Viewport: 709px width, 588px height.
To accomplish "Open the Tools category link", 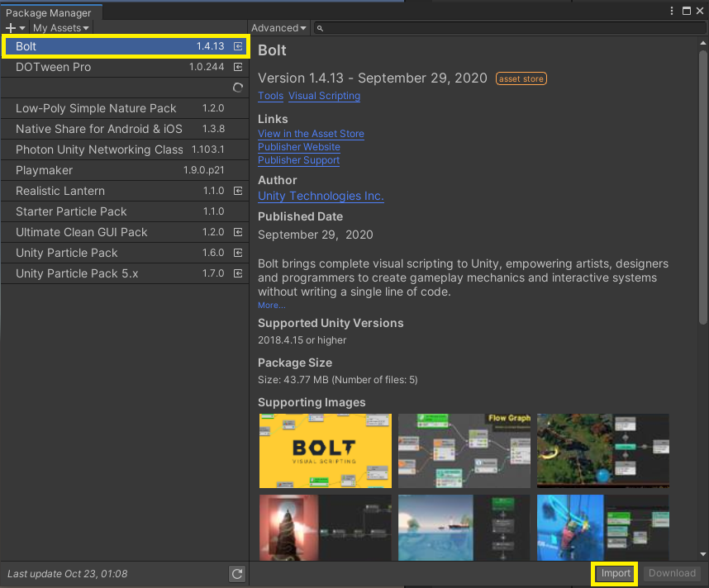I will [270, 96].
